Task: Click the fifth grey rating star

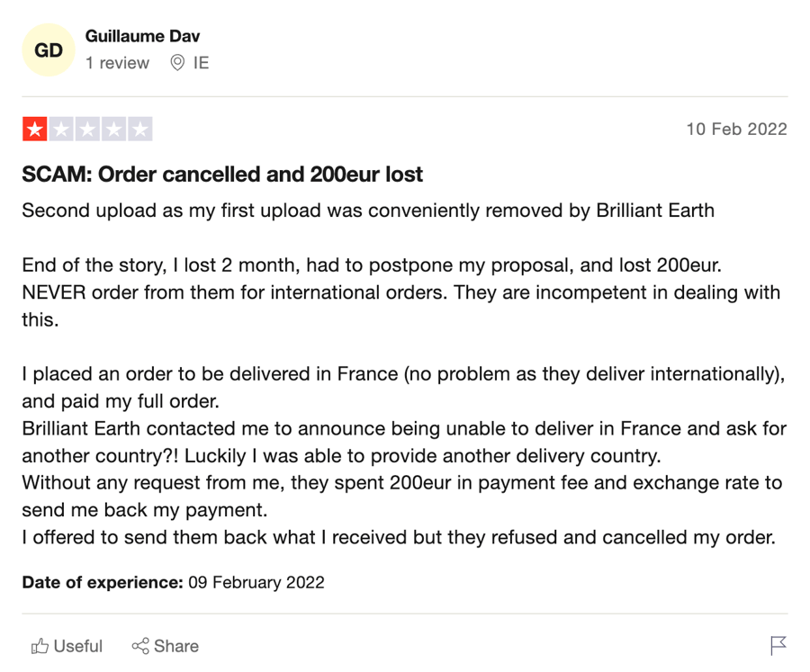Action: tap(140, 130)
